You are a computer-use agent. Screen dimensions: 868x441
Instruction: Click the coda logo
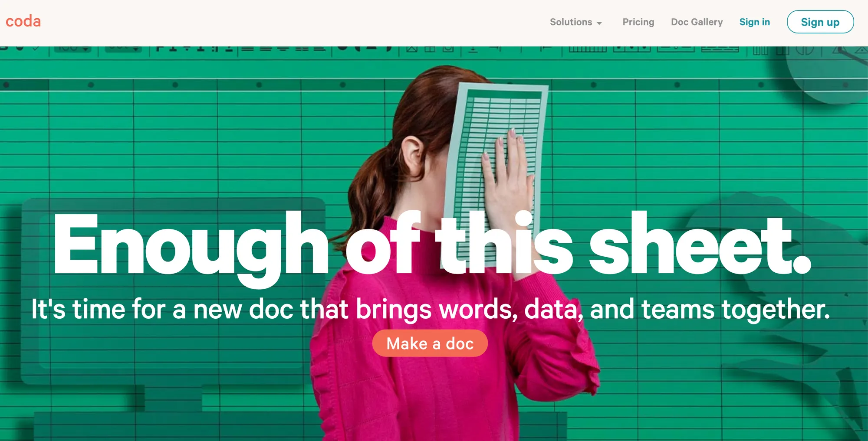(x=23, y=21)
